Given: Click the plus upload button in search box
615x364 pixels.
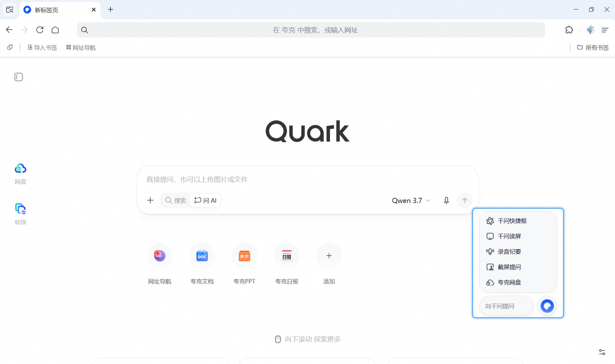Looking at the screenshot, I should [x=150, y=200].
